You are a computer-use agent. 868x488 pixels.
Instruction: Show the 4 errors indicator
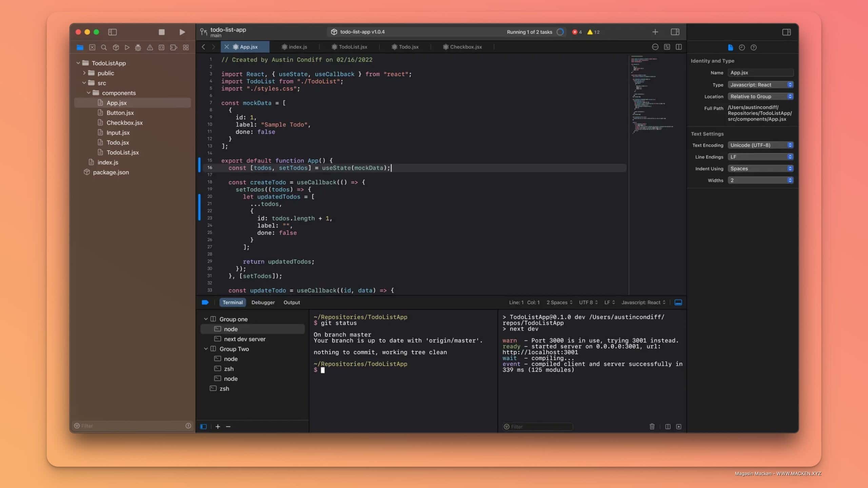[577, 32]
